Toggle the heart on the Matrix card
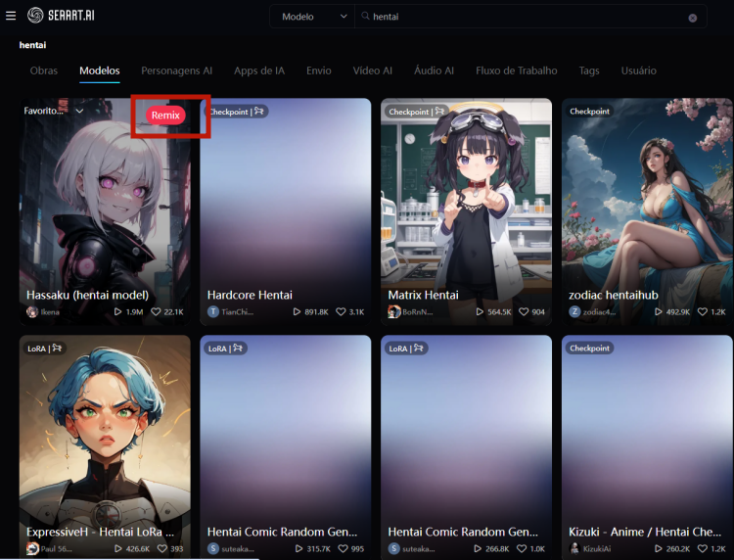734x560 pixels. coord(522,311)
